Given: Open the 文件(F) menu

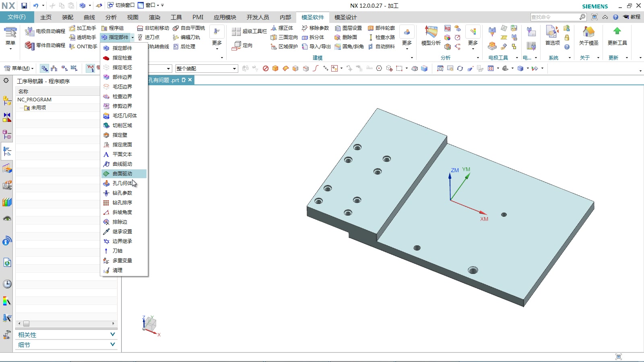Looking at the screenshot, I should pos(17,17).
